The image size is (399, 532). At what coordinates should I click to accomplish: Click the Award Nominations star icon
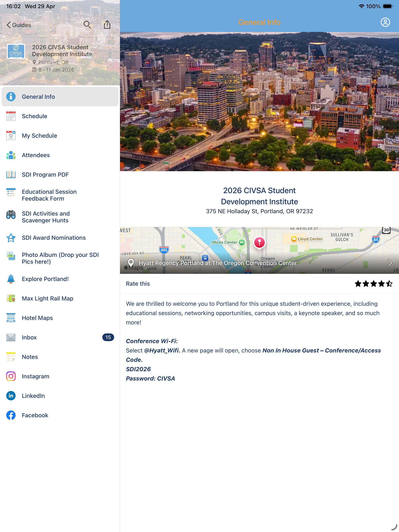[x=11, y=238]
